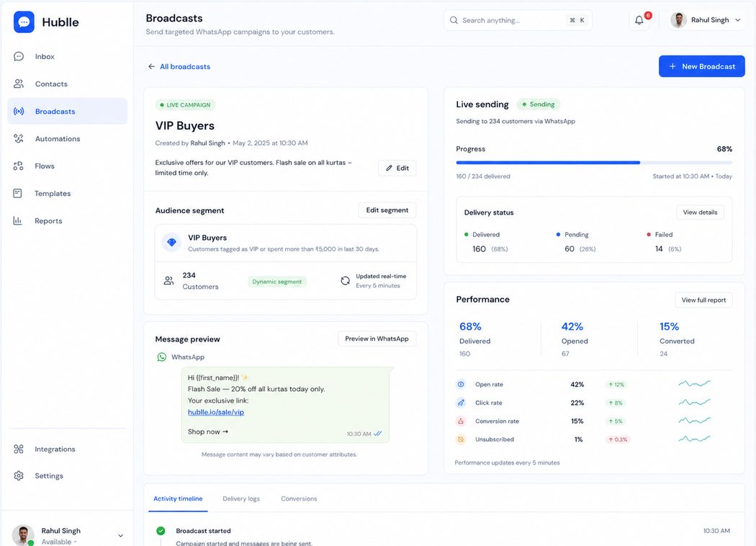756x546 pixels.
Task: Click the Click rate cursor icon
Action: click(461, 403)
